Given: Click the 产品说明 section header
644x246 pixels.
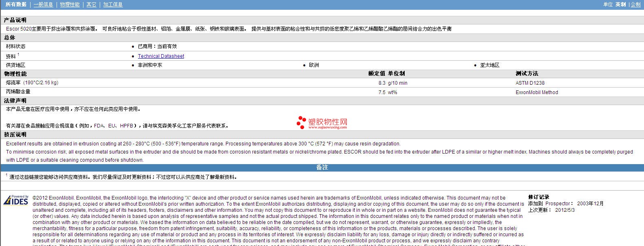Looking at the screenshot, I should coord(15,20).
